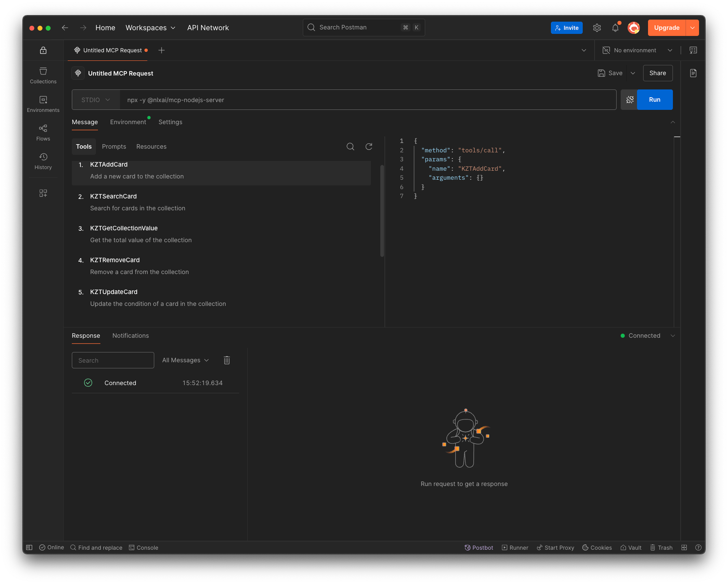The image size is (728, 584).
Task: Refresh the tools list
Action: pos(369,147)
